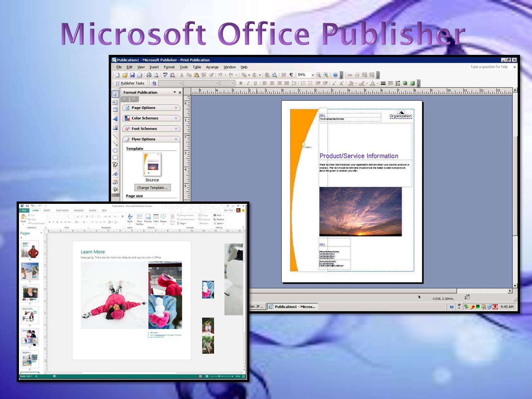
Task: Open the text style combo box
Action: (x=170, y=83)
